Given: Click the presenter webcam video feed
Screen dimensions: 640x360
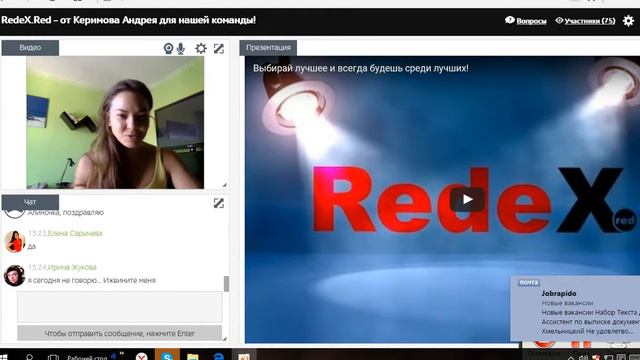Looking at the screenshot, I should coord(115,122).
